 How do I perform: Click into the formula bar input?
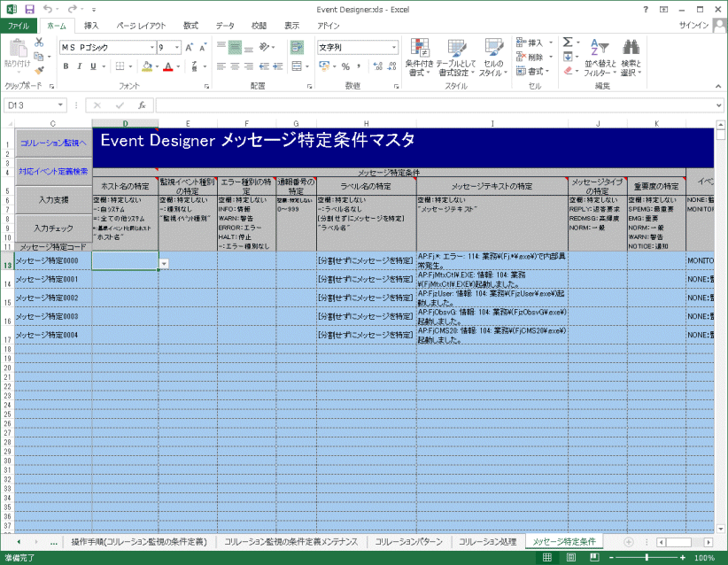coord(435,105)
